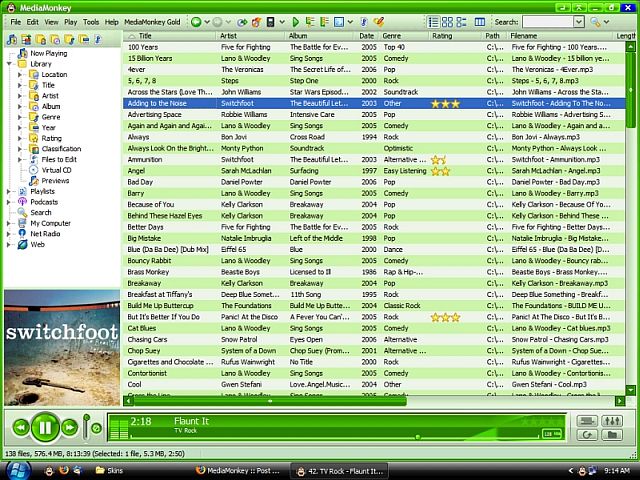Open the Play menu
This screenshot has height=480, width=640.
click(x=70, y=22)
